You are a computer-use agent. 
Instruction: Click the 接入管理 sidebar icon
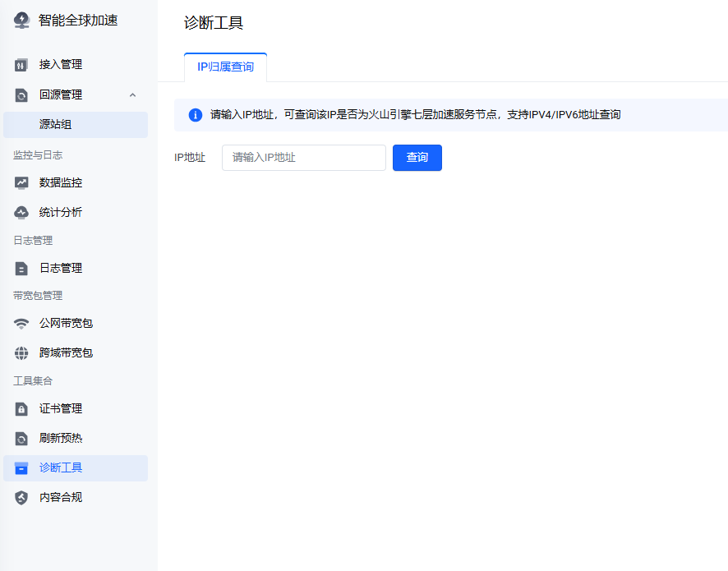22,65
